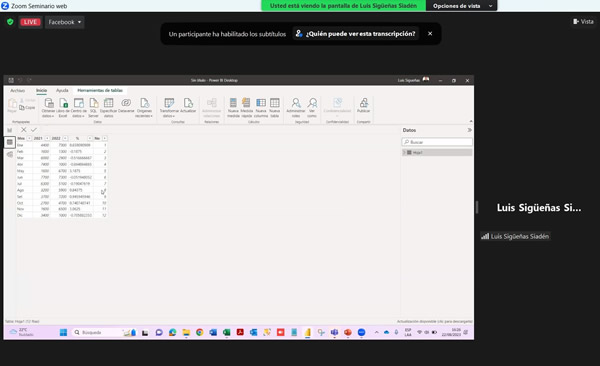The height and width of the screenshot is (366, 600).
Task: Dismiss the subtitles notification banner
Action: click(x=430, y=34)
